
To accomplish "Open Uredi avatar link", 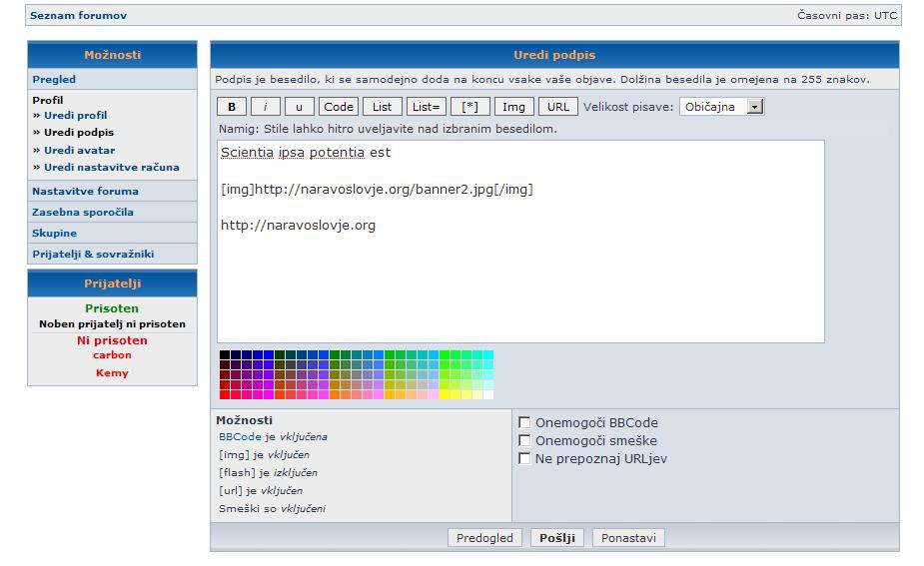I will [x=79, y=150].
